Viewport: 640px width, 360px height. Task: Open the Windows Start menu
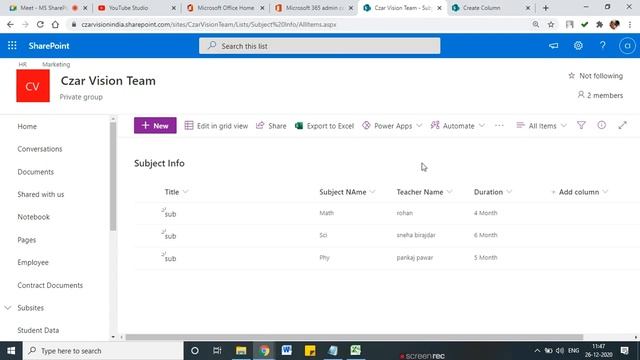coord(11,351)
